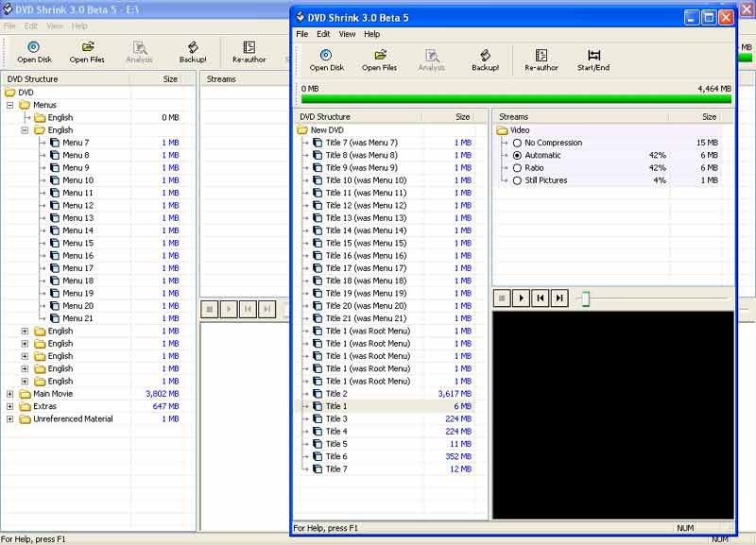
Task: Select "Menu 18" in the background window
Action: [77, 281]
